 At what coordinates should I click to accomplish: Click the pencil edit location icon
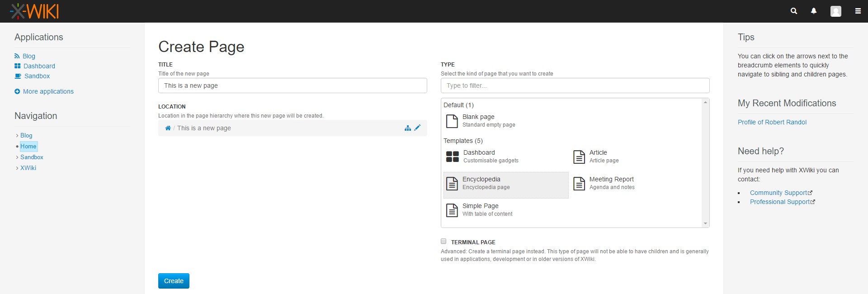(417, 128)
